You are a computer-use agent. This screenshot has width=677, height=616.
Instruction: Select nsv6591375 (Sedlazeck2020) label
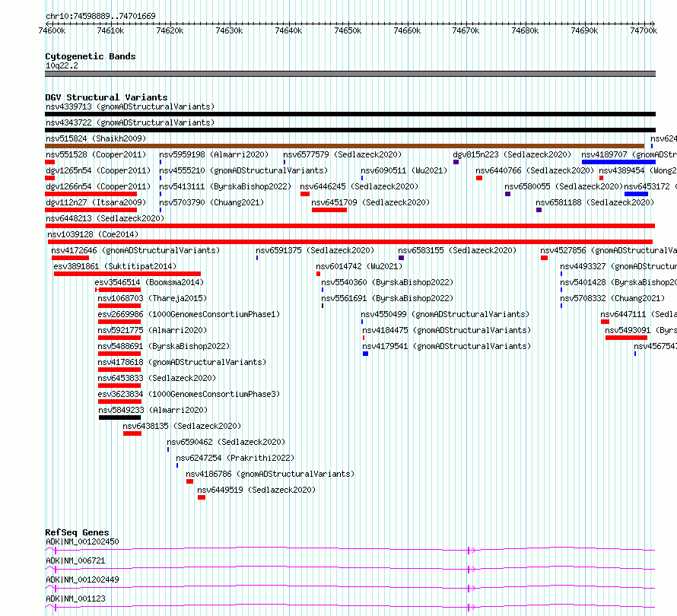coord(315,250)
